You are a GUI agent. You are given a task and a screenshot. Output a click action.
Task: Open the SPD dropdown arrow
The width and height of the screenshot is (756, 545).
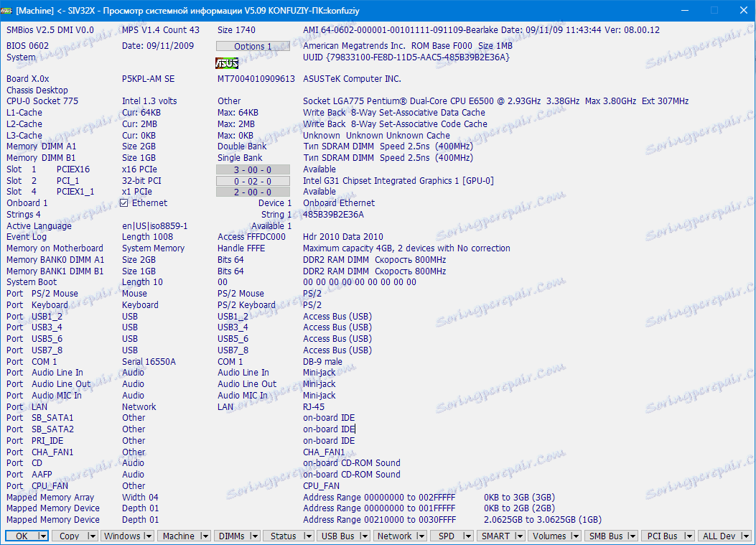[x=467, y=536]
